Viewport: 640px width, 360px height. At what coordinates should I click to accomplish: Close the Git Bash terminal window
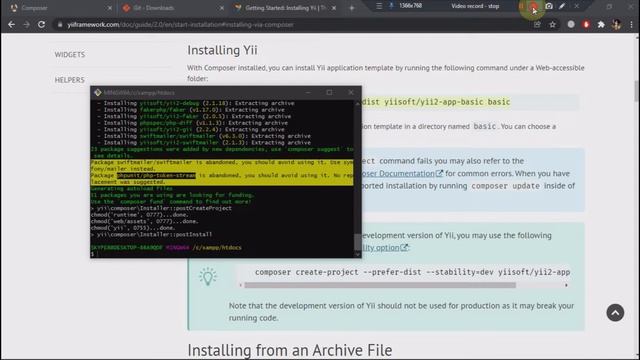point(351,93)
